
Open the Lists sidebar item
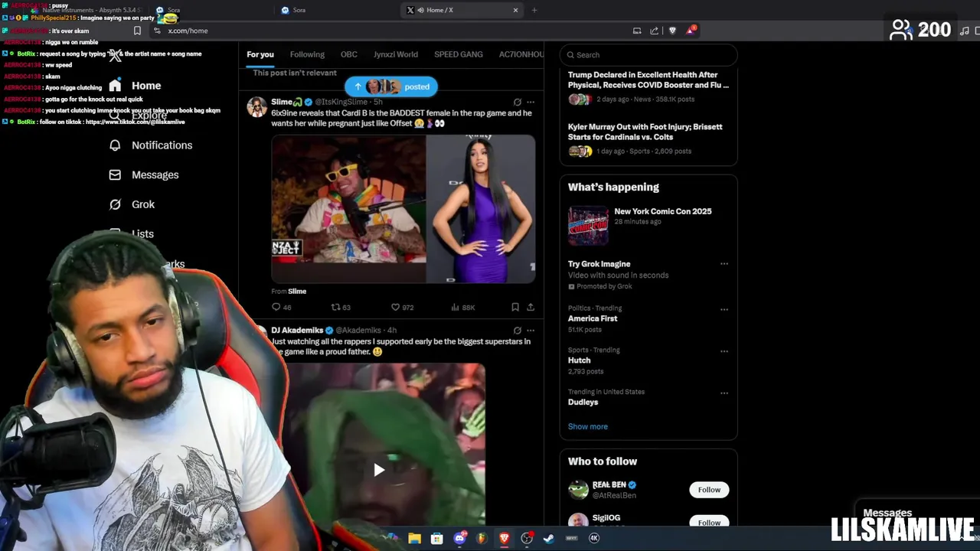(132, 233)
